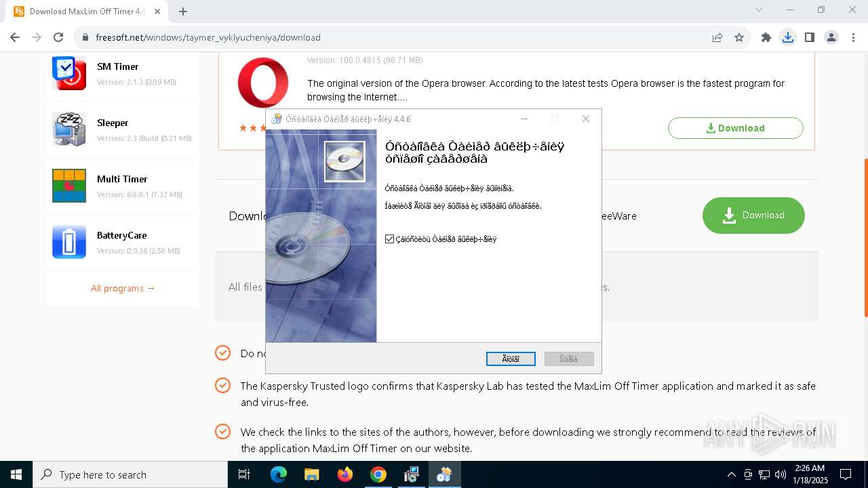The width and height of the screenshot is (868, 488).
Task: Click the taskbar search box
Action: point(130,474)
